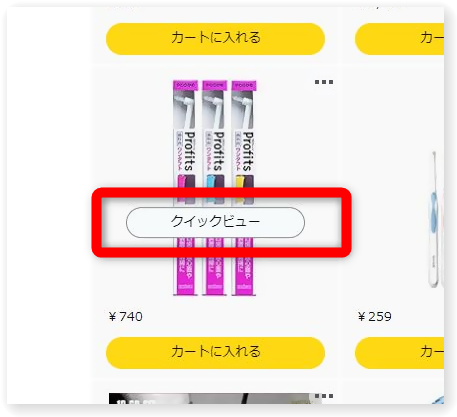
Task: Click the cut-off cart button above the blue toothbrush
Action: point(399,39)
